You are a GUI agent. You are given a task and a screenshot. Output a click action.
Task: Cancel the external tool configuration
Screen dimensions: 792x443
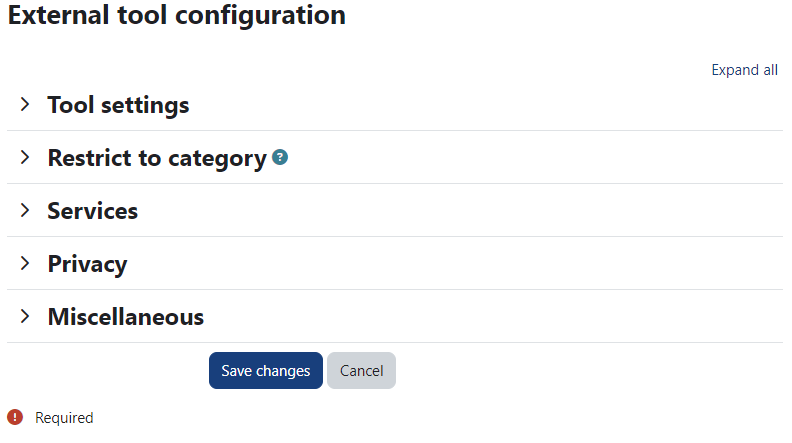(361, 370)
